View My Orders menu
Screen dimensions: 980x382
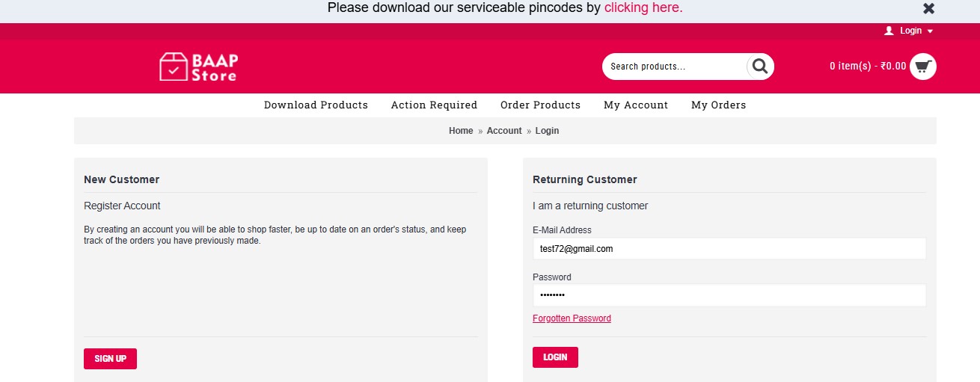tap(718, 105)
